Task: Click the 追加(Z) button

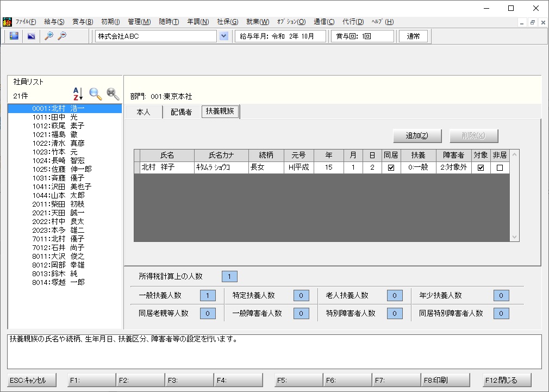Action: tap(417, 136)
